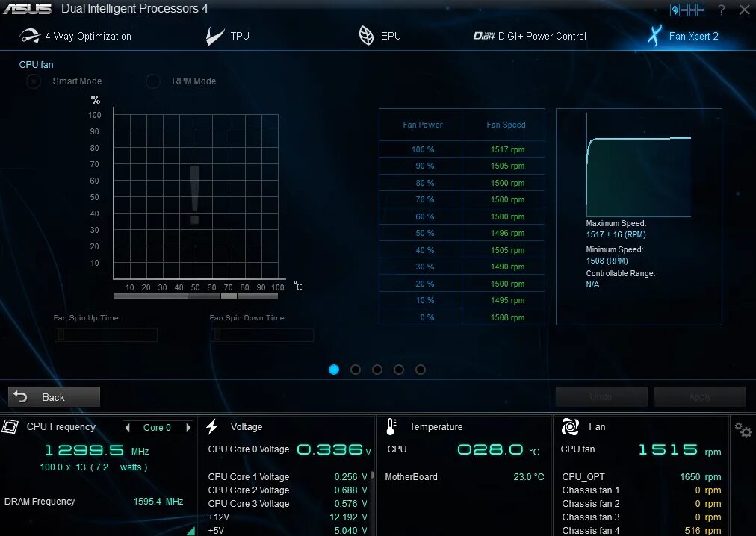Click the next core right arrow
The height and width of the screenshot is (536, 756).
188,428
